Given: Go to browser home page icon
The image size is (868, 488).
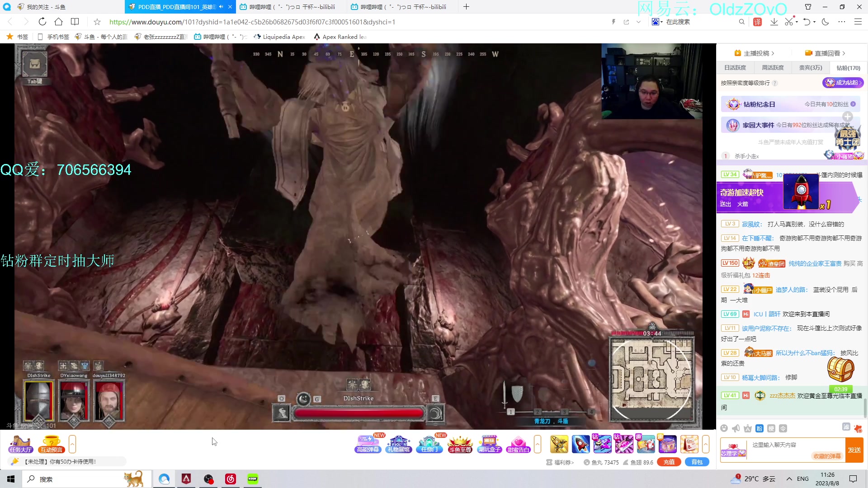Looking at the screenshot, I should pyautogui.click(x=58, y=22).
